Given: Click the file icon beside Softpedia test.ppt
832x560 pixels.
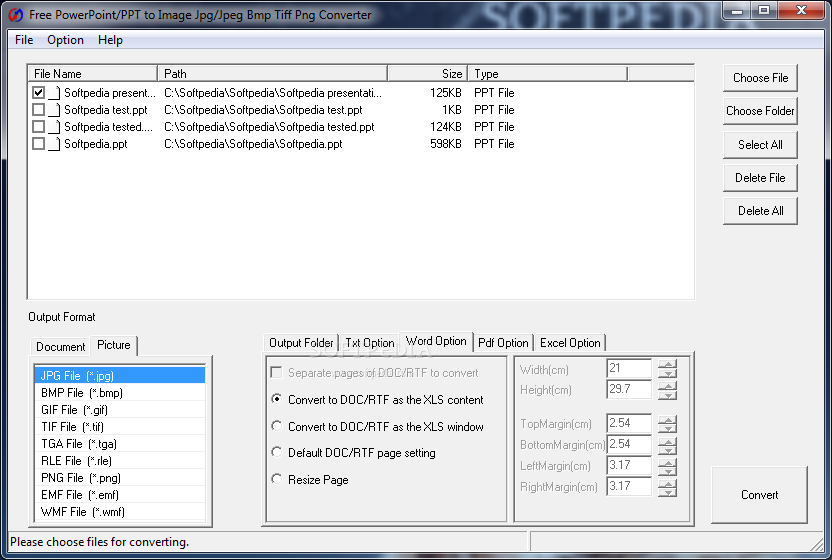Looking at the screenshot, I should [54, 110].
